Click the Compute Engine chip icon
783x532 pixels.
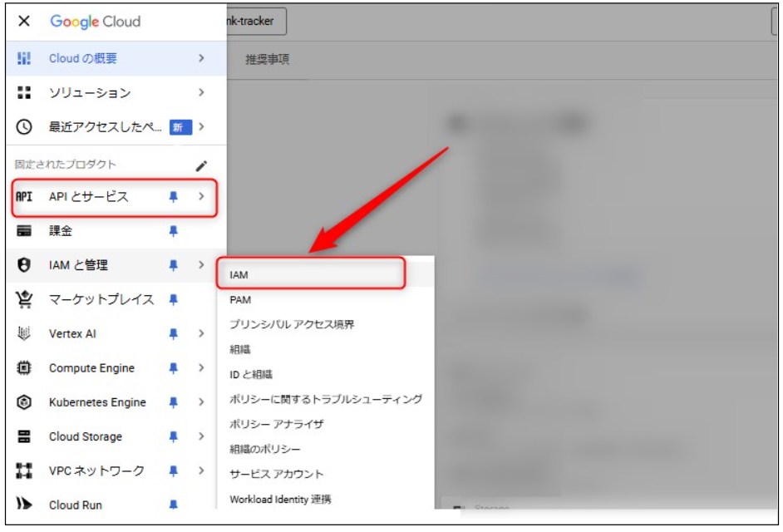click(x=23, y=367)
